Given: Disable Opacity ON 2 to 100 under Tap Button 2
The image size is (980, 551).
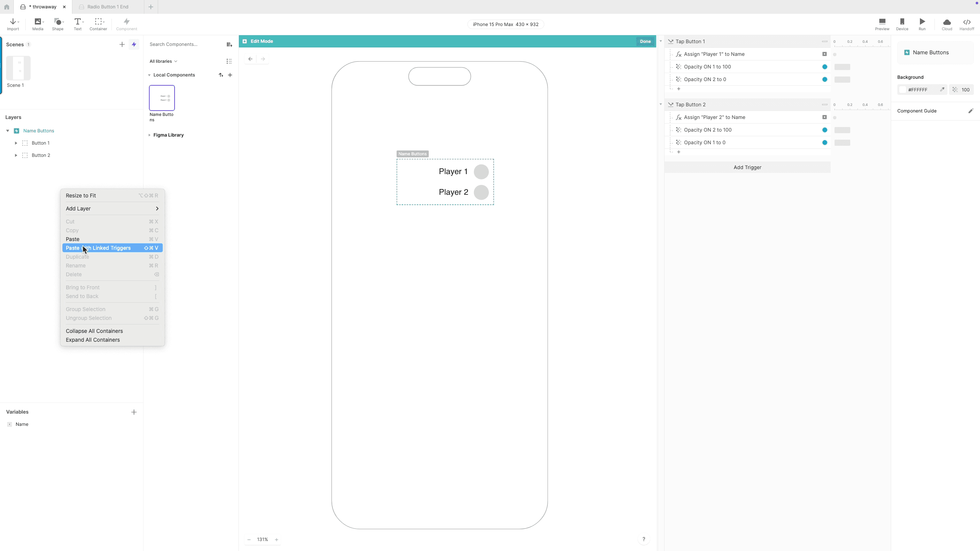Looking at the screenshot, I should [x=825, y=130].
